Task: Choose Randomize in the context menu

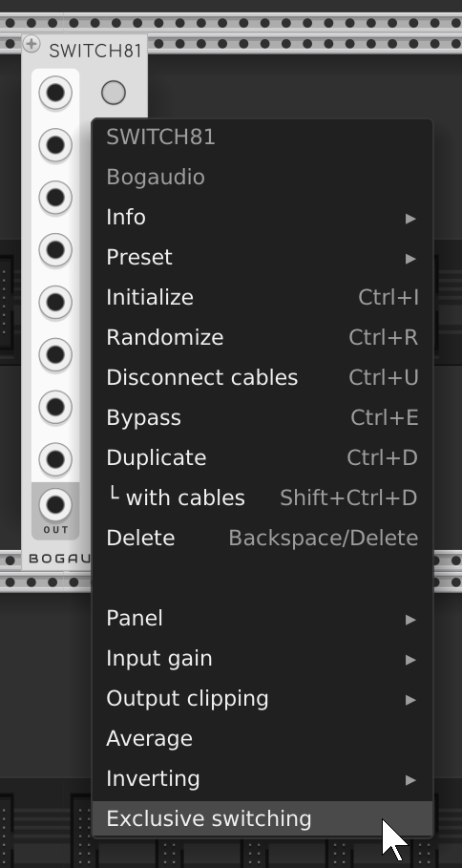Action: click(262, 338)
